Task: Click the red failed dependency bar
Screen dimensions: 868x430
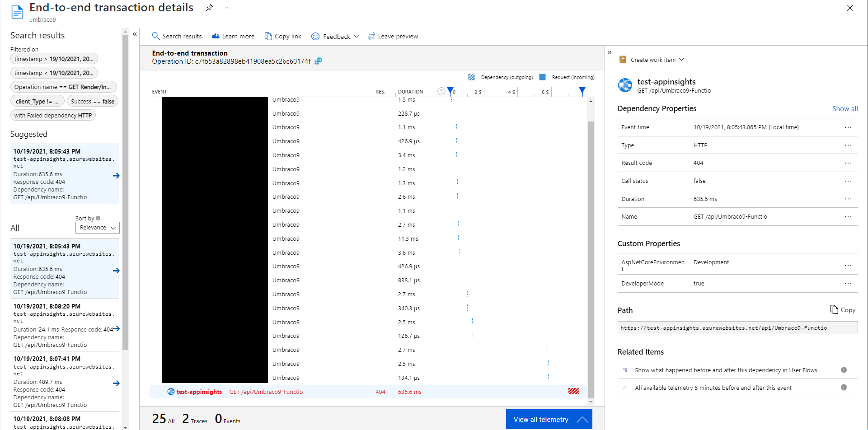Action: coord(573,391)
